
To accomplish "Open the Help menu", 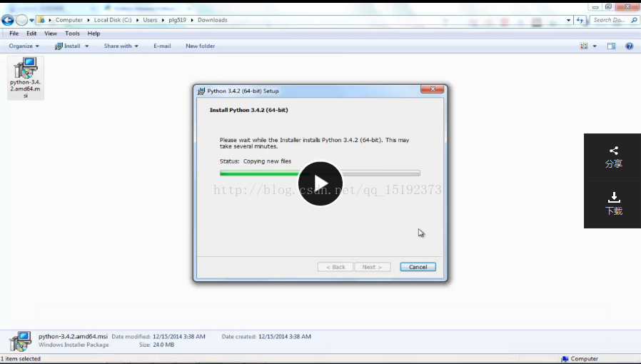I will pyautogui.click(x=94, y=34).
